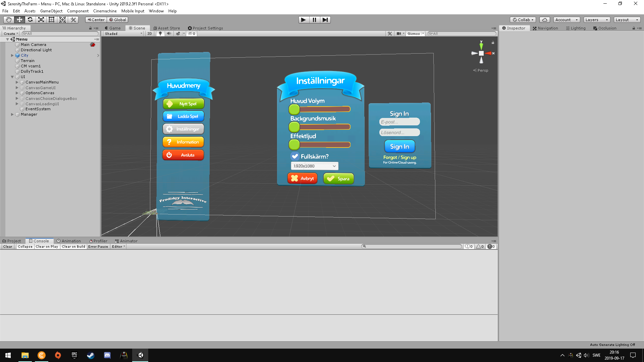This screenshot has width=644, height=362.
Task: Select the Move tool
Action: point(19,20)
